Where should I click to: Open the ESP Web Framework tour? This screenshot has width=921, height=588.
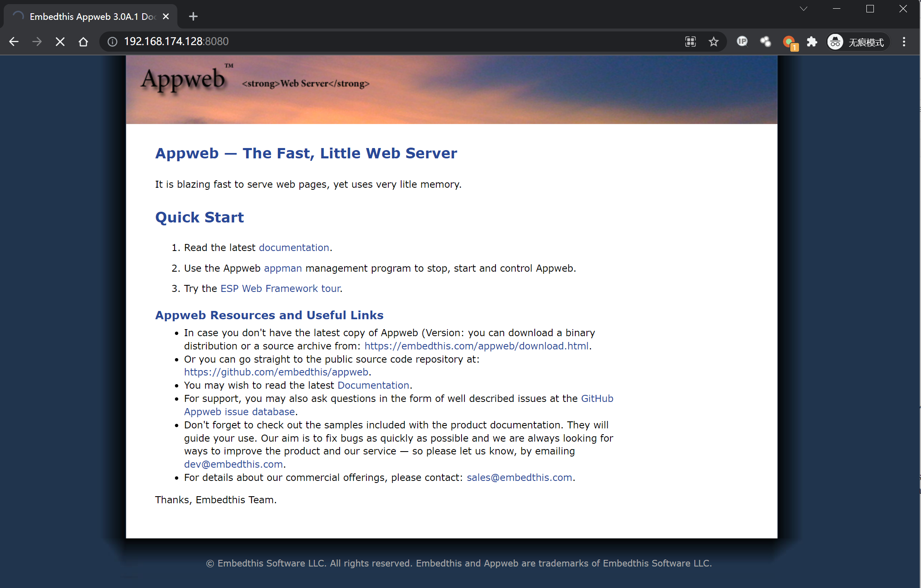pos(280,288)
